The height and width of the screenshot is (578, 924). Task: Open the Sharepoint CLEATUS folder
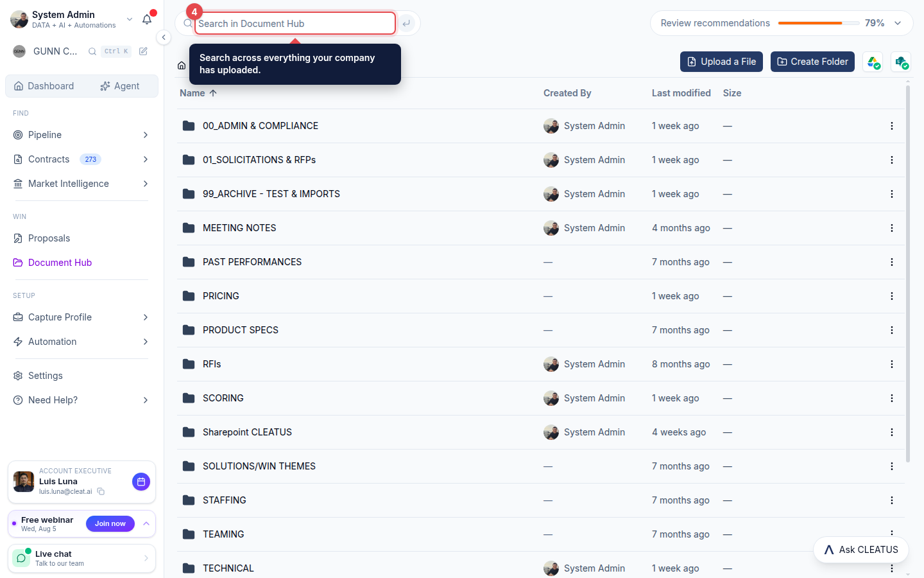(x=247, y=432)
